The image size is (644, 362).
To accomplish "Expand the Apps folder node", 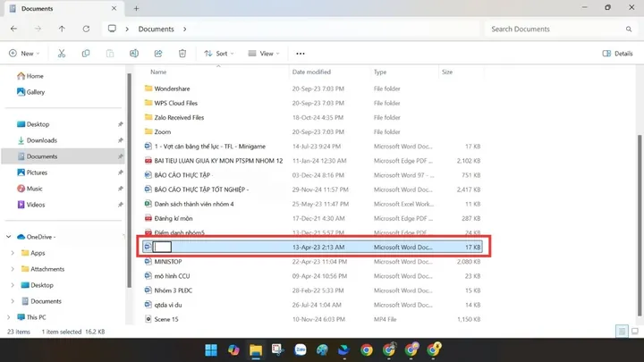I will [x=13, y=253].
